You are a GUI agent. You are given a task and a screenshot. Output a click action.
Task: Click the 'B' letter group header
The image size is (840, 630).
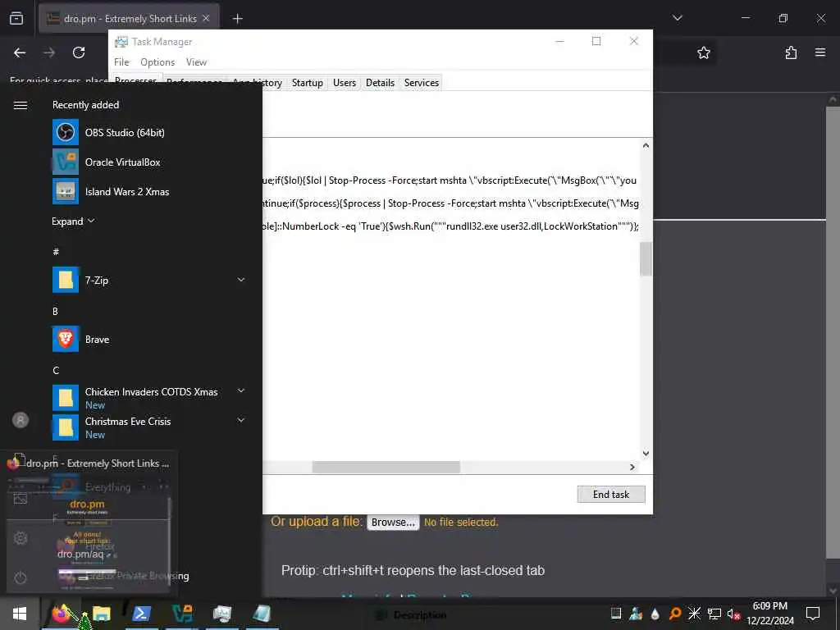click(x=55, y=311)
